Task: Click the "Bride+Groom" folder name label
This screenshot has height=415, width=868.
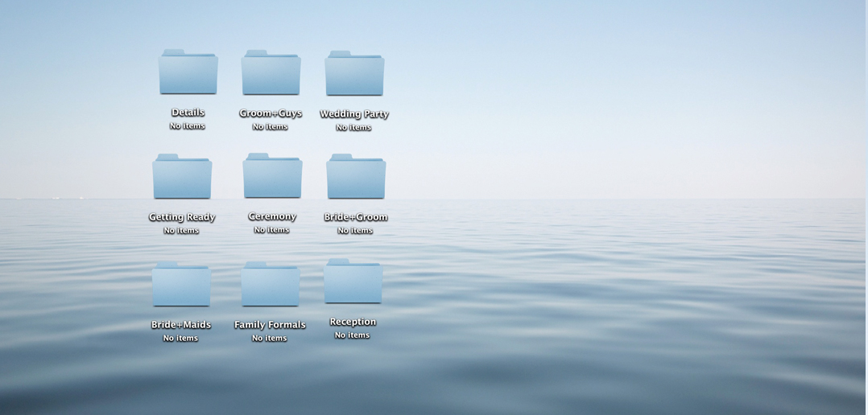Action: pos(356,217)
